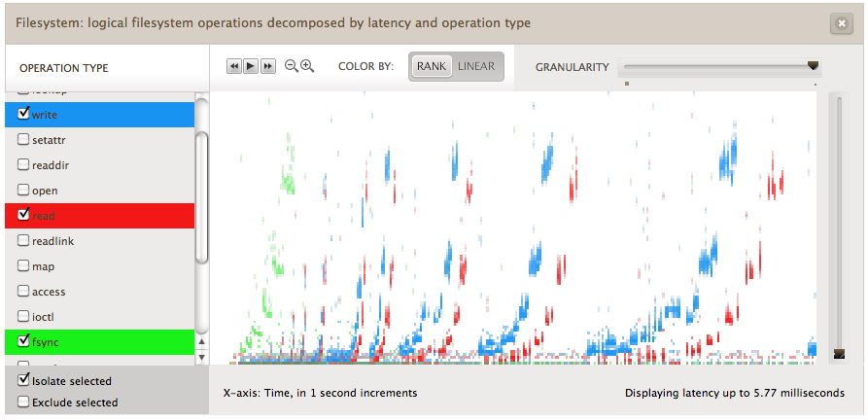The image size is (868, 420).
Task: Switch color mode to LINEAR
Action: (x=476, y=66)
